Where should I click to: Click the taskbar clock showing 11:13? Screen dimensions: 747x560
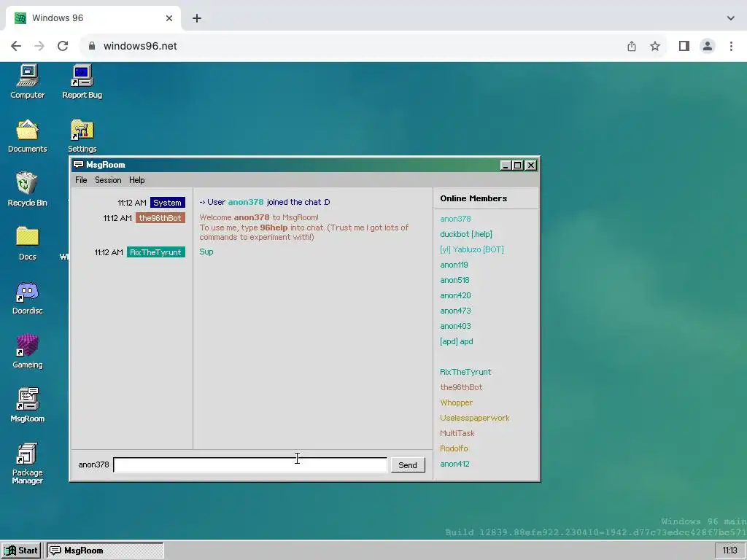point(729,551)
